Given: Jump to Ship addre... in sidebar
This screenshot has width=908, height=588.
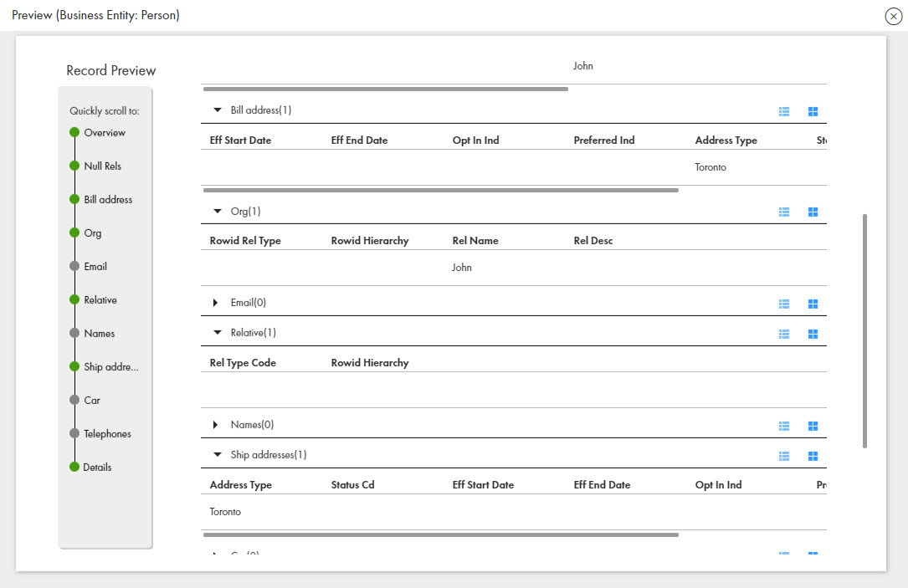Looking at the screenshot, I should click(x=110, y=367).
